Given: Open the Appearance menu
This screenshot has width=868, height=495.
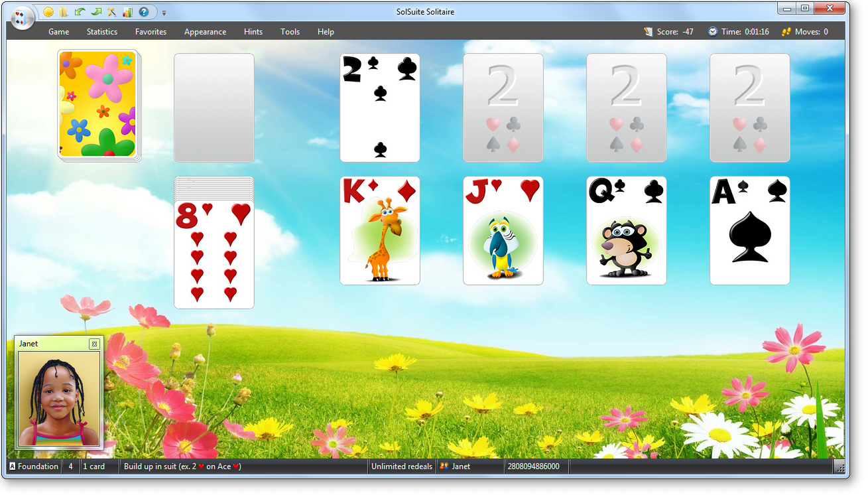Looking at the screenshot, I should click(205, 31).
